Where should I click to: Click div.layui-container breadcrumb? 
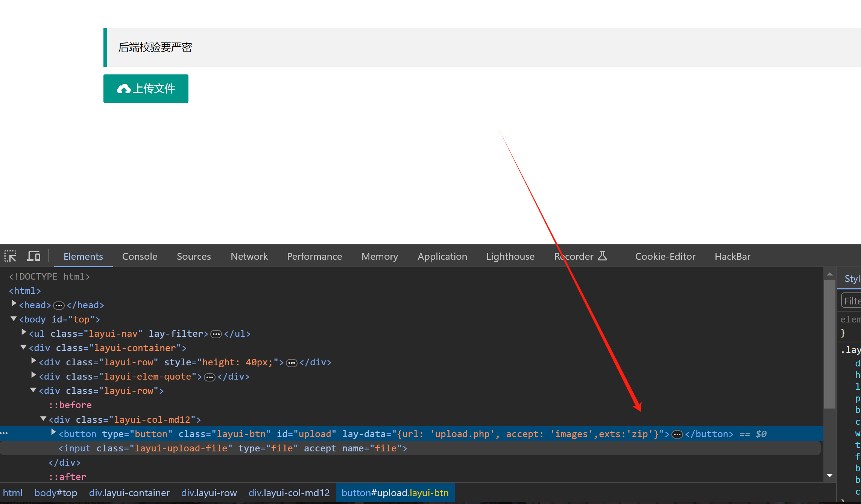point(129,493)
